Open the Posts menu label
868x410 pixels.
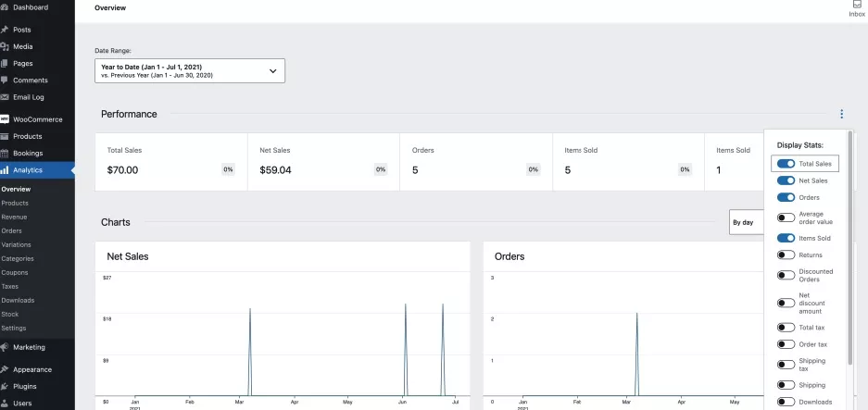tap(22, 30)
